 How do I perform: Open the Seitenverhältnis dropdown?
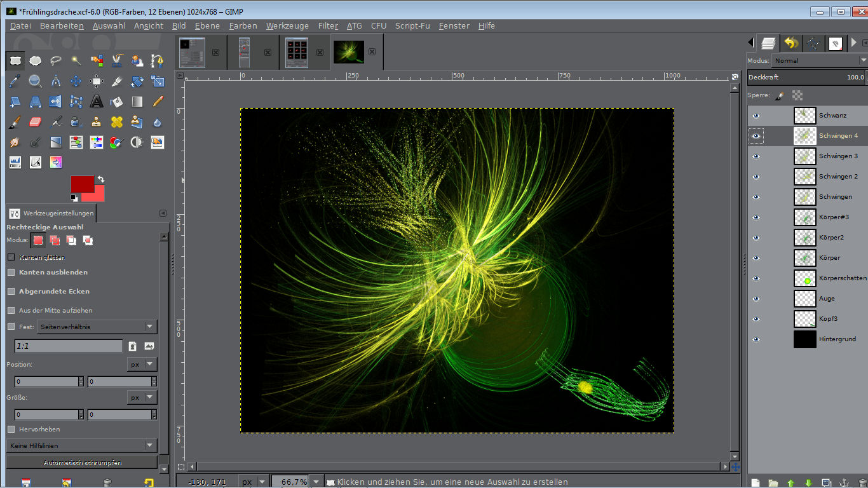(97, 327)
